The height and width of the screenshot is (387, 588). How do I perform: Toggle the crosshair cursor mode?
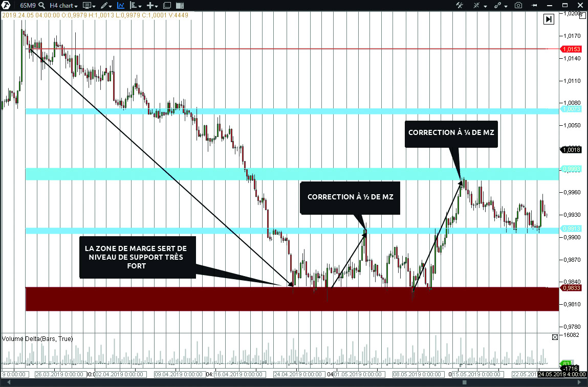(x=477, y=6)
